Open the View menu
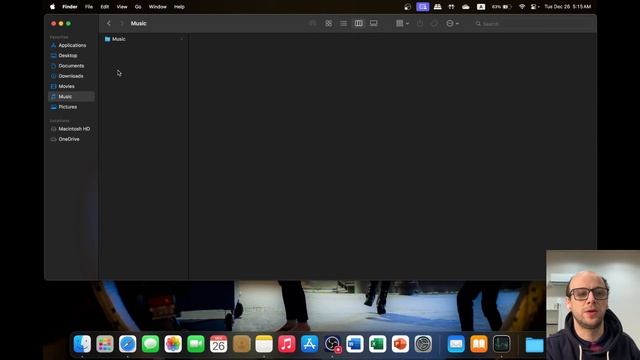The image size is (640, 360). click(x=122, y=7)
